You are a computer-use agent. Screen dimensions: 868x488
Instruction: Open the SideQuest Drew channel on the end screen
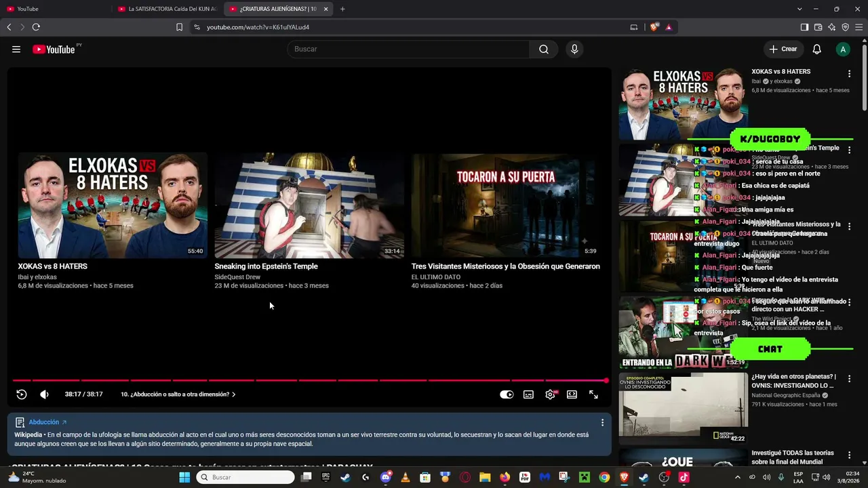tap(237, 277)
